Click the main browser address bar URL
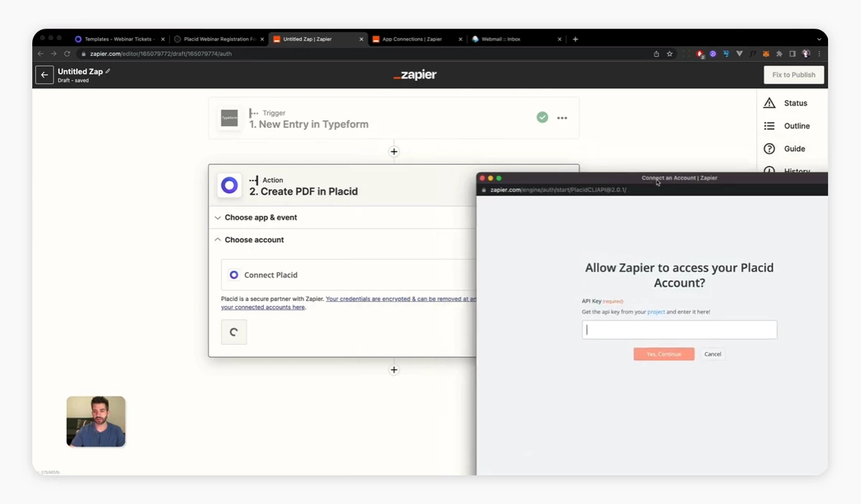This screenshot has width=861, height=504. tap(160, 54)
